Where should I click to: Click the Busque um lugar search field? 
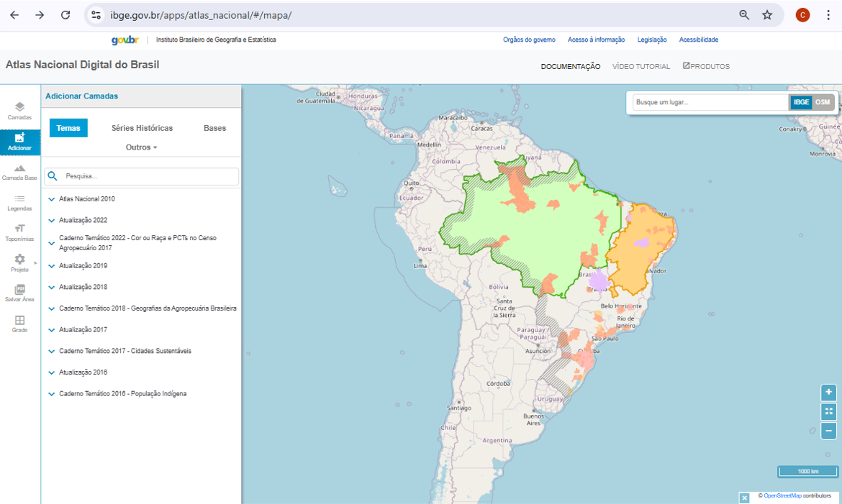[x=710, y=103]
